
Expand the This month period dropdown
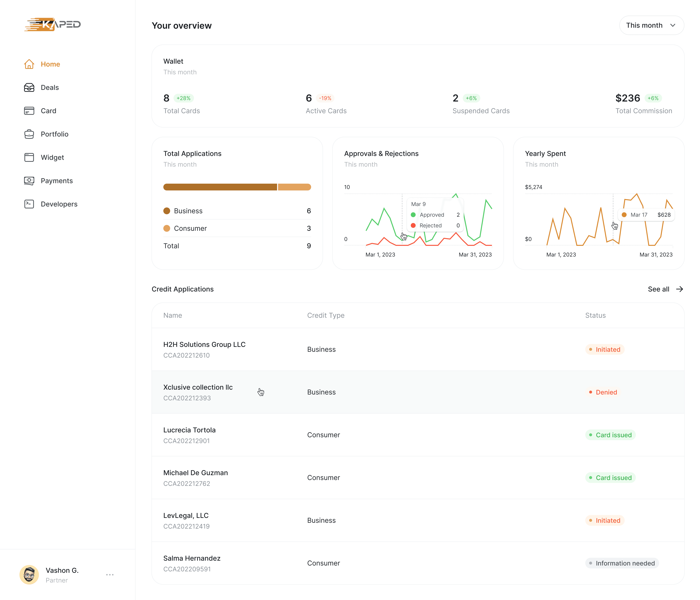(644, 25)
